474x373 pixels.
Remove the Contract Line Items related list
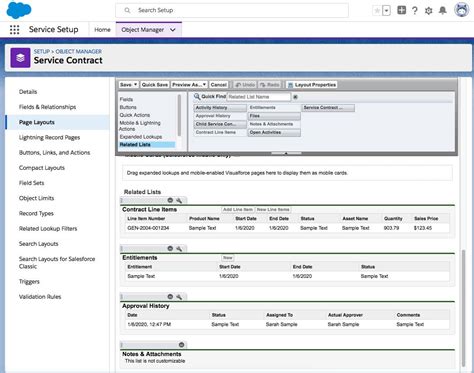tap(170, 200)
